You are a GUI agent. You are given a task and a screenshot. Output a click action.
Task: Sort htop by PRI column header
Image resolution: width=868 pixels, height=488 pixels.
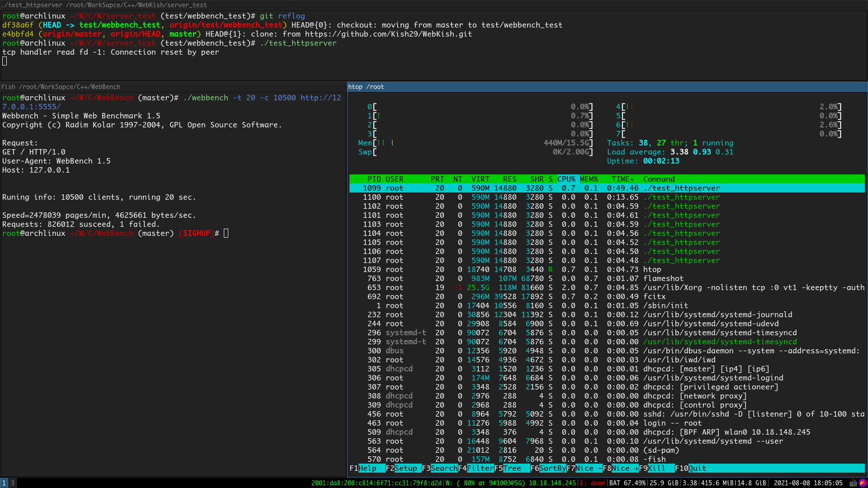[437, 179]
